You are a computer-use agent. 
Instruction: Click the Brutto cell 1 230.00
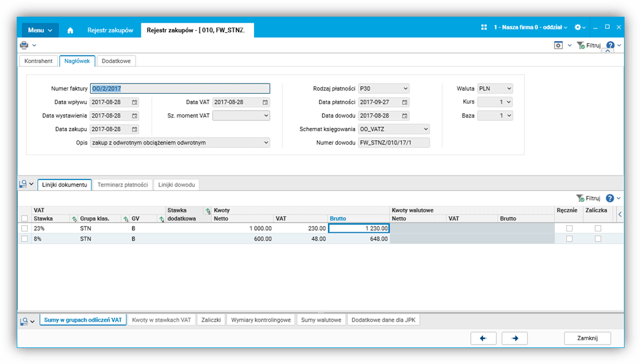click(x=359, y=228)
